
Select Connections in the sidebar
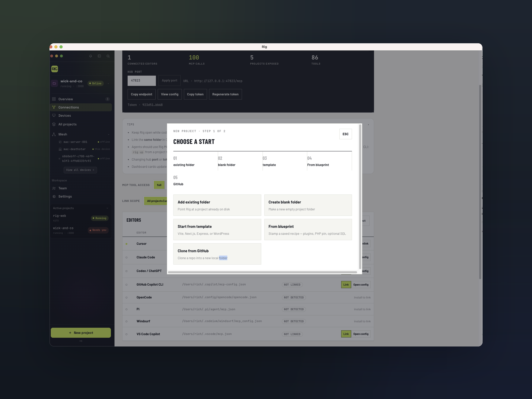click(x=81, y=107)
